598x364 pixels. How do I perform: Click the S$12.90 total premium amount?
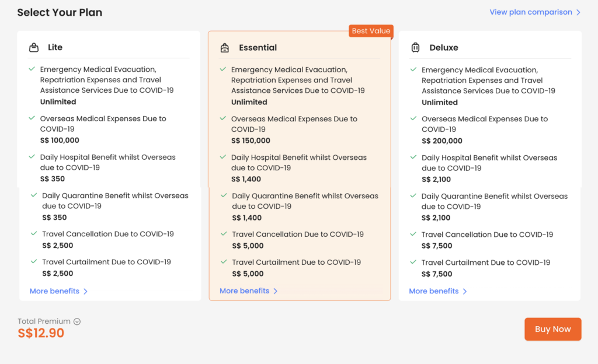pyautogui.click(x=41, y=333)
